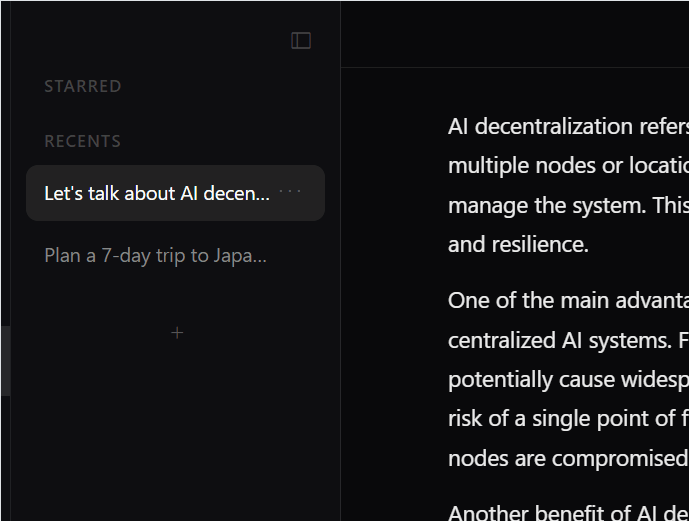Image resolution: width=689 pixels, height=521 pixels.
Task: Click the RECENTS section header
Action: point(83,142)
